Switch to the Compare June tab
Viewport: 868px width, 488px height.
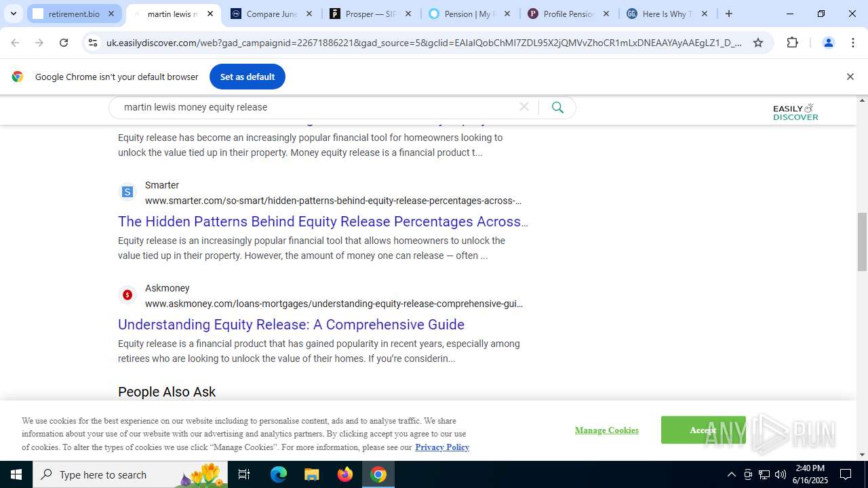click(271, 14)
